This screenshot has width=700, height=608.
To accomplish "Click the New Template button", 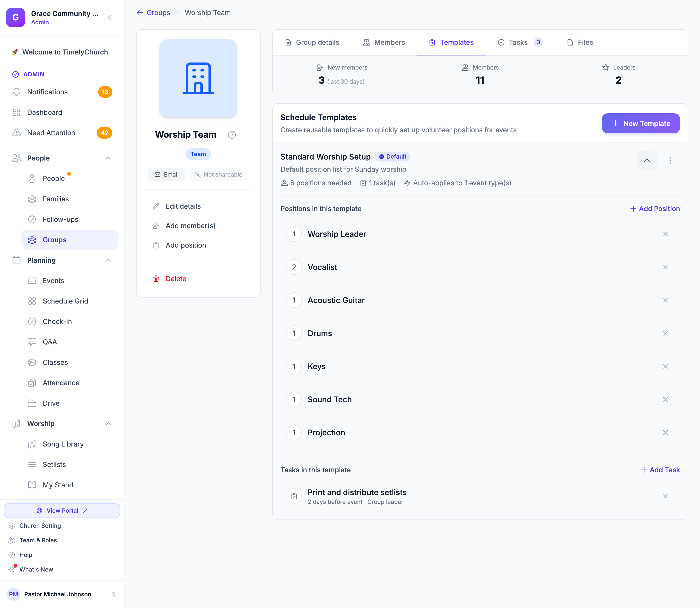I will coord(641,124).
